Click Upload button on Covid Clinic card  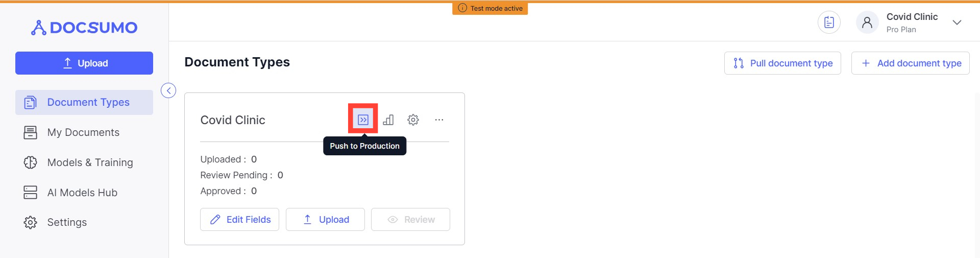[325, 219]
